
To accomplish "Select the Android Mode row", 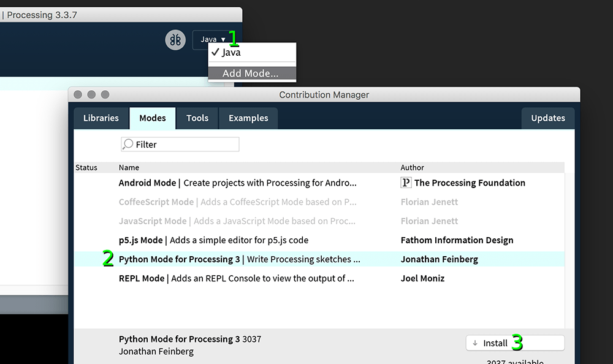I will (x=319, y=183).
